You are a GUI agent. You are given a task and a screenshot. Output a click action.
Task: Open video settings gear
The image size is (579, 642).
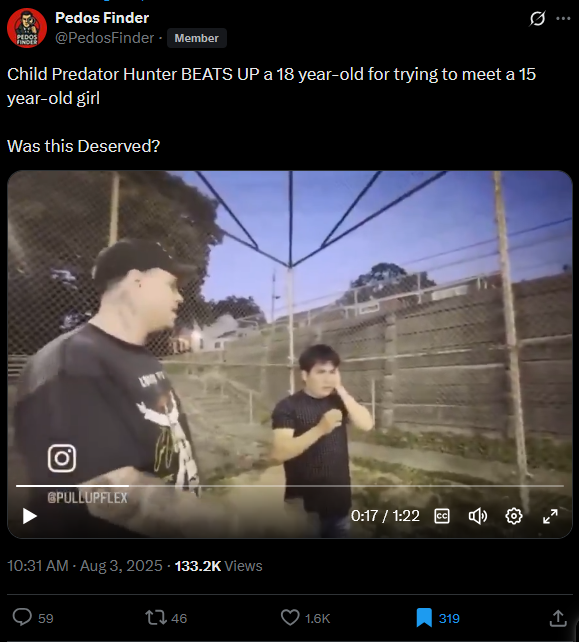[513, 516]
